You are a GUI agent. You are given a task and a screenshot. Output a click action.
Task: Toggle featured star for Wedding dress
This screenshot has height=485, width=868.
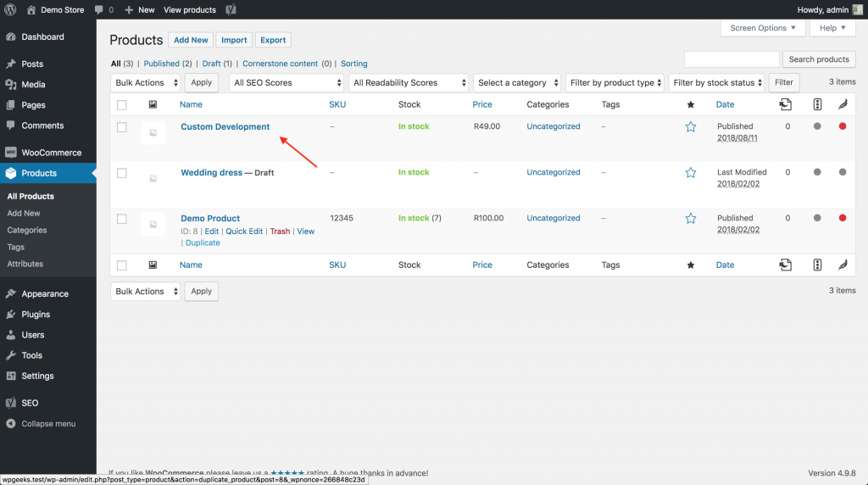(x=690, y=173)
